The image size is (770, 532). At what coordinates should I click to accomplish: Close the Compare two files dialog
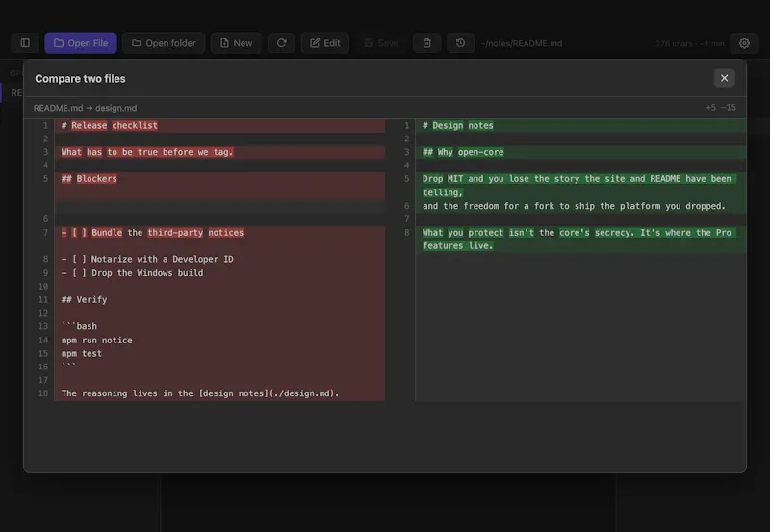[724, 78]
